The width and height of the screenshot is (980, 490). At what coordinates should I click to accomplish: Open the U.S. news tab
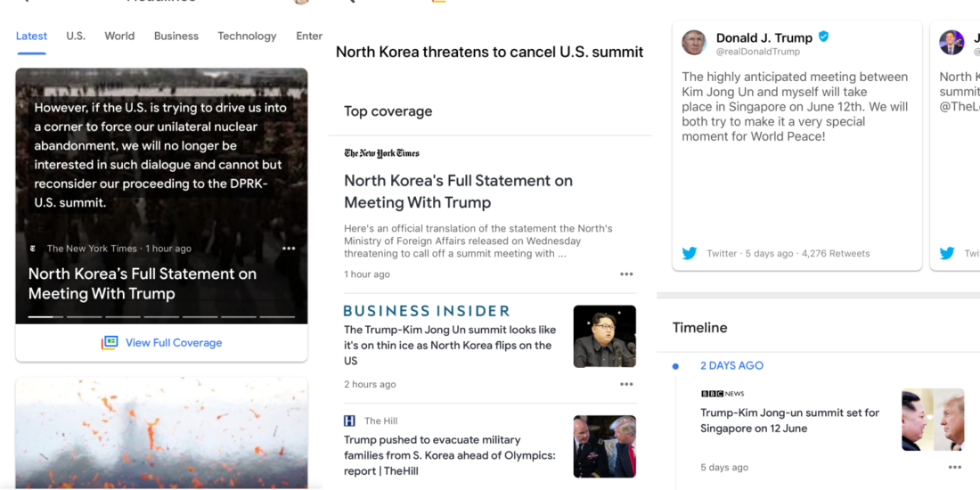click(76, 37)
